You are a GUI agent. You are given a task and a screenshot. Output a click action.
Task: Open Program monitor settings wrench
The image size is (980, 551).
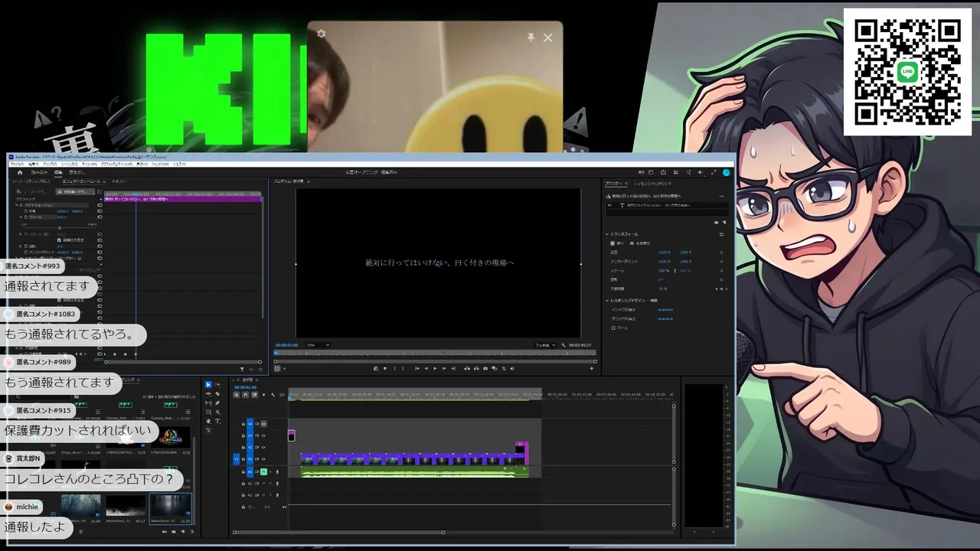(x=563, y=345)
